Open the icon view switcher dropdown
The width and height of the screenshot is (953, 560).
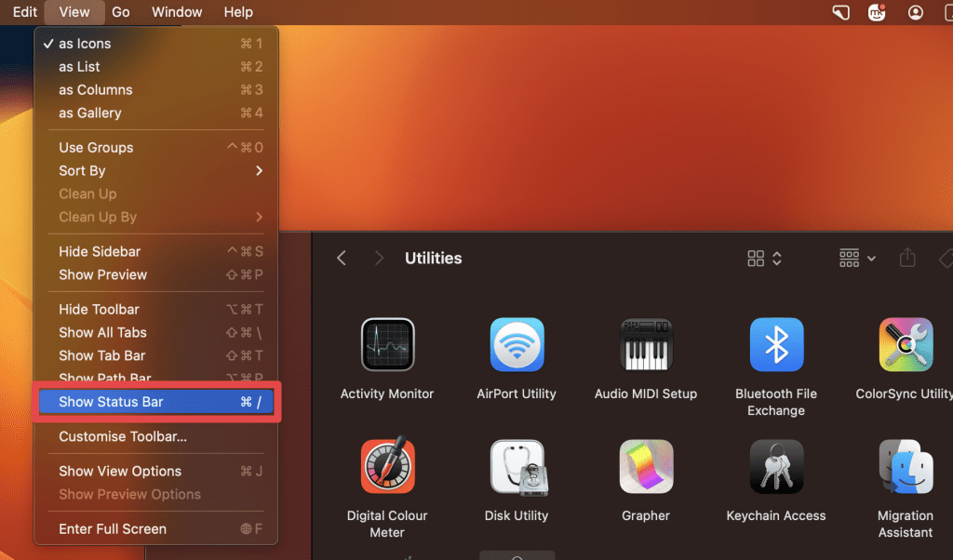[x=764, y=259]
